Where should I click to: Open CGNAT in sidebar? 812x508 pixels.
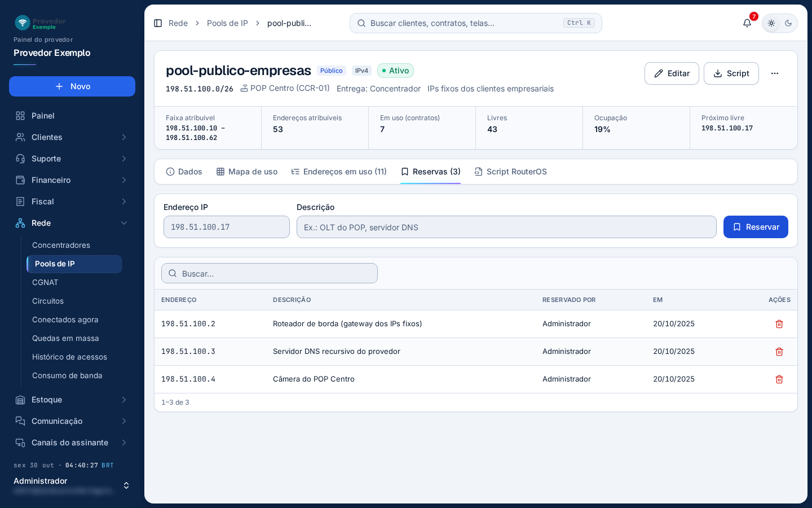click(74, 282)
